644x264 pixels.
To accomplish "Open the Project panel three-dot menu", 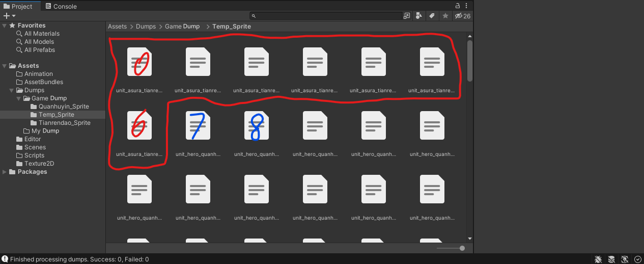I will (466, 6).
